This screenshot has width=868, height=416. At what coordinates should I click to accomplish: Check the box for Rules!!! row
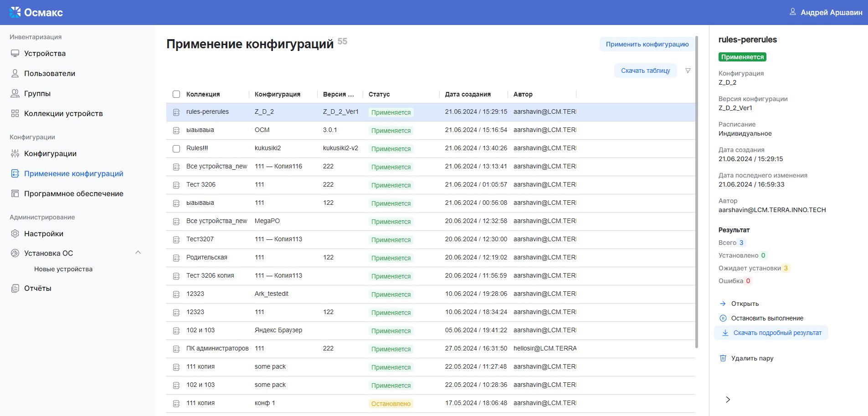point(176,148)
